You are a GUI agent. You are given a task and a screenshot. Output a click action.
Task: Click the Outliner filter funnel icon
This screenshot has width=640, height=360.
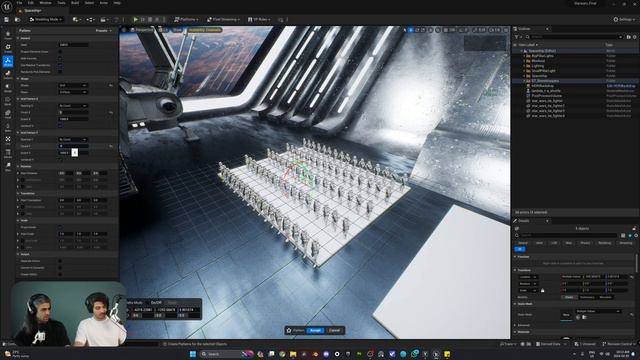tap(517, 37)
